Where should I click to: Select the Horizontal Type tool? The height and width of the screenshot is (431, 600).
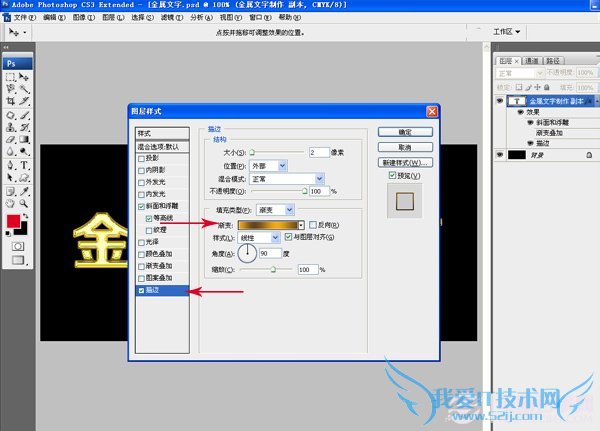tap(24, 165)
